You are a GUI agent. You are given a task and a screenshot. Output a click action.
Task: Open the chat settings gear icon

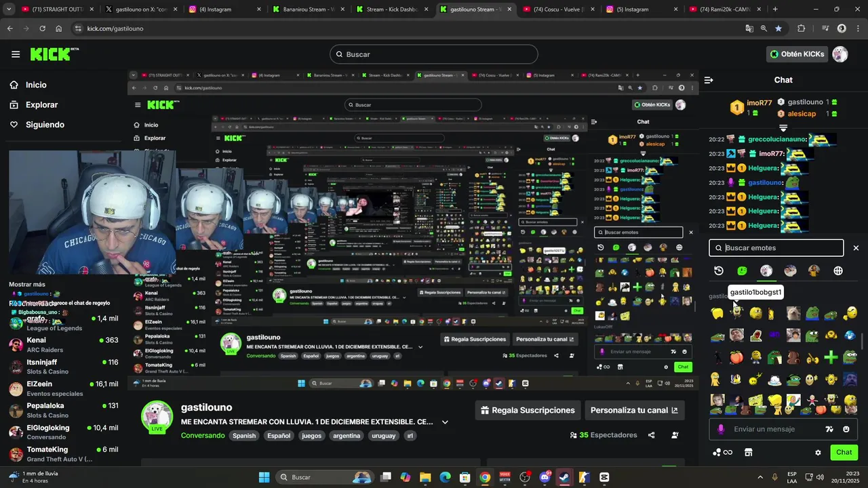pyautogui.click(x=818, y=453)
